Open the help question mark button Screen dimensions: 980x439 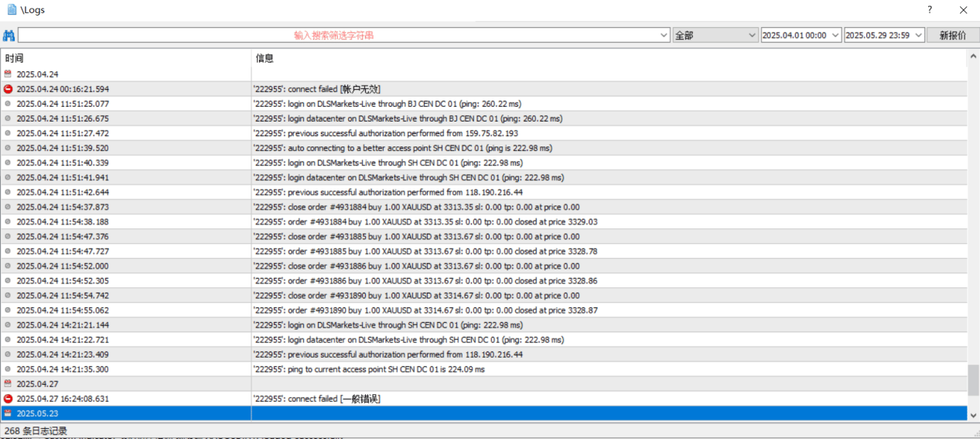(930, 10)
